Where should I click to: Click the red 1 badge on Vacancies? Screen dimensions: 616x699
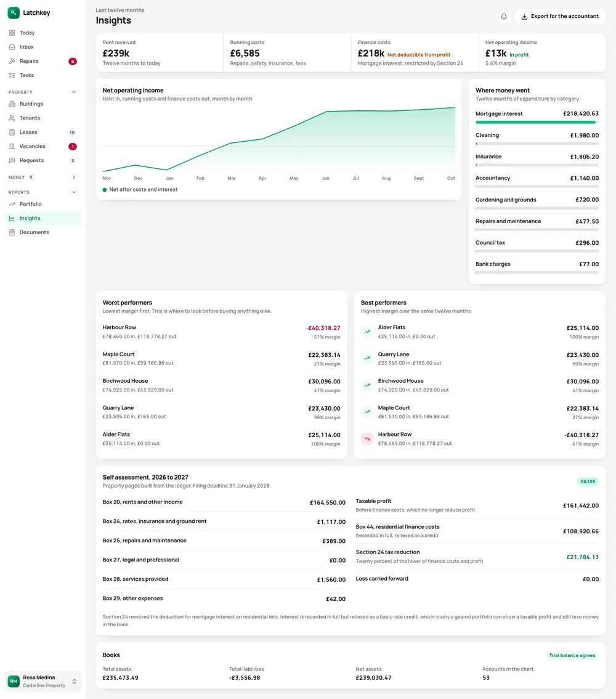tap(73, 146)
